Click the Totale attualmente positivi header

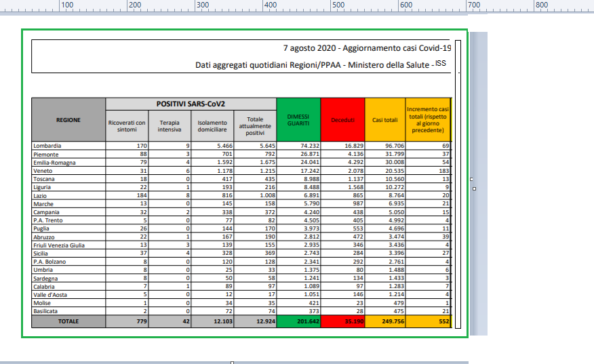[x=255, y=126]
